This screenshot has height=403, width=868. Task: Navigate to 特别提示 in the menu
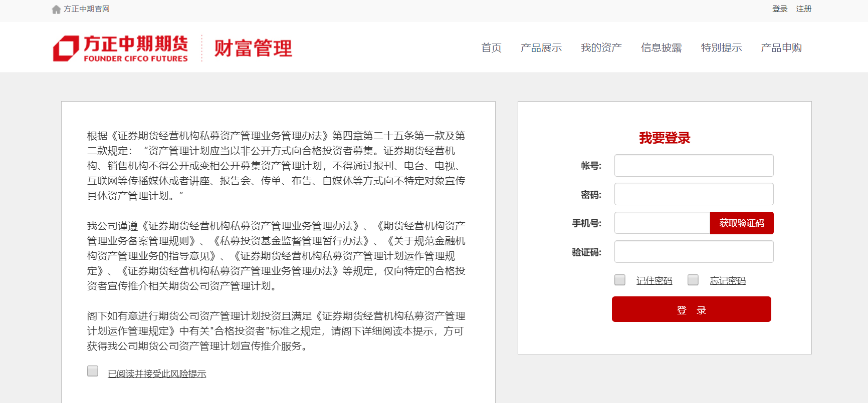pos(721,48)
